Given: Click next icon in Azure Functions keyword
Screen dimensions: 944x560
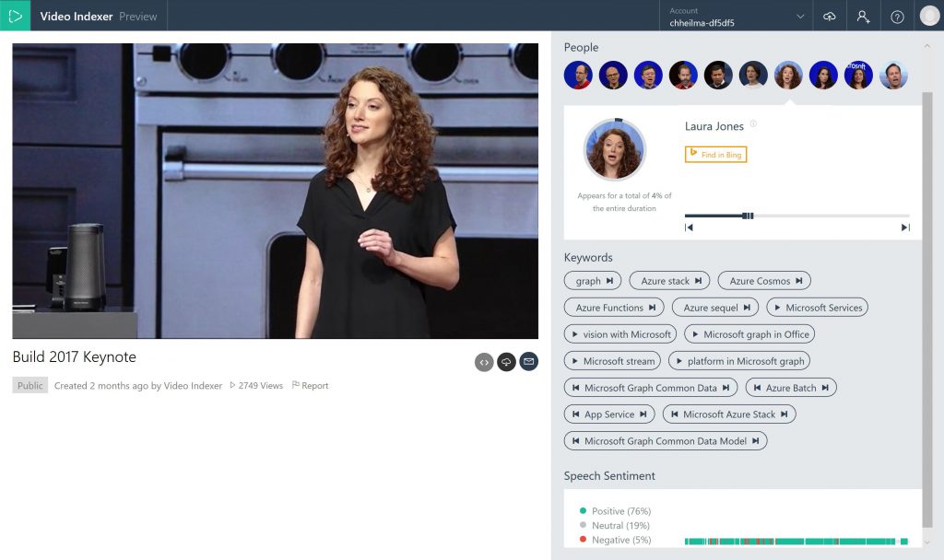Looking at the screenshot, I should pos(652,308).
